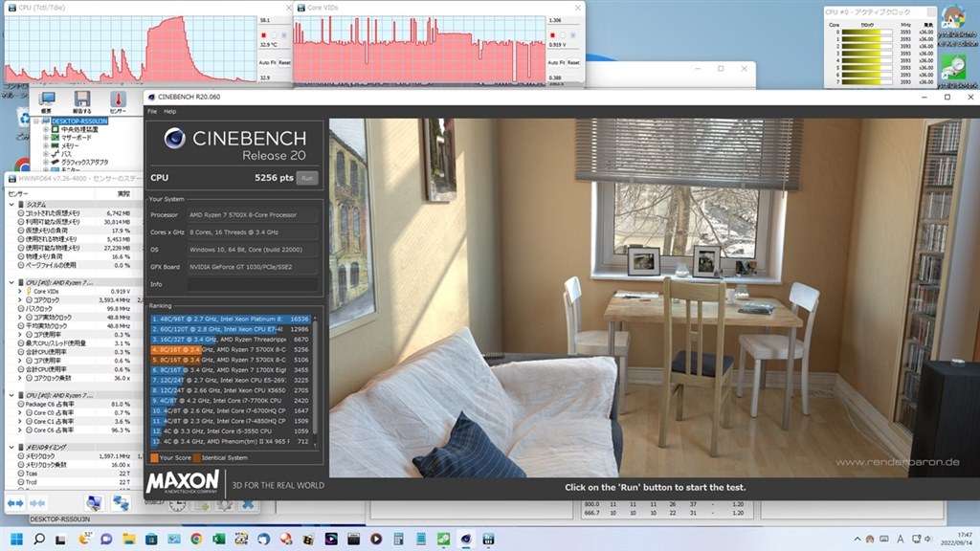The height and width of the screenshot is (551, 980).
Task: Expand the マザーボード tree node
Action: (x=46, y=138)
